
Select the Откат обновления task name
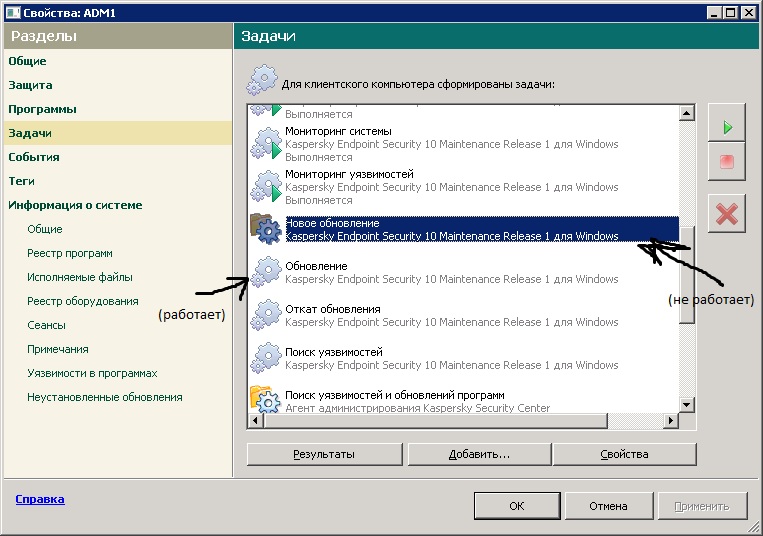333,309
